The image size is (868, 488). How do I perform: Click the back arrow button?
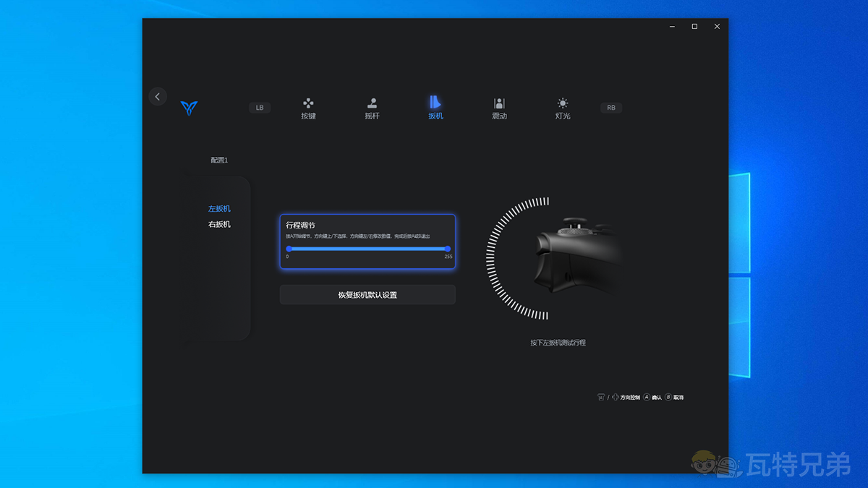(x=158, y=97)
